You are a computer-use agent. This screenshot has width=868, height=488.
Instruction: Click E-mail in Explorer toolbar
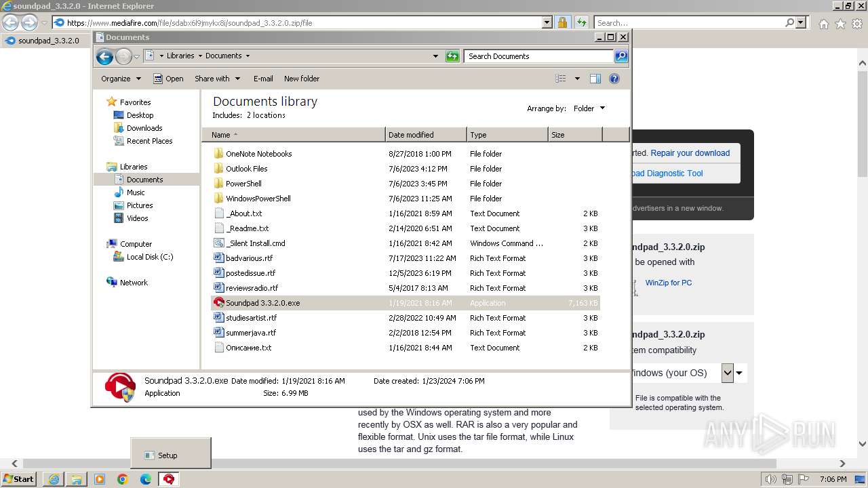[263, 79]
